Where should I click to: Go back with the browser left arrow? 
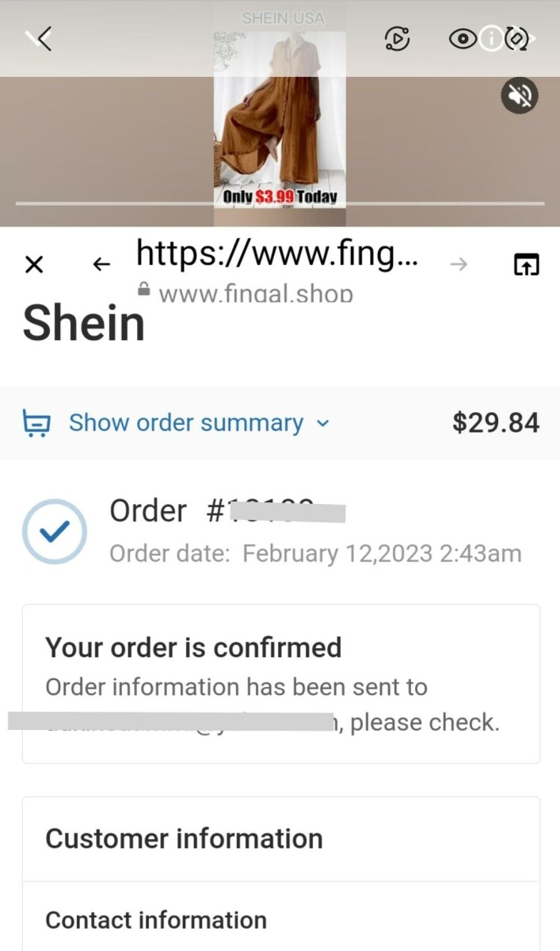pyautogui.click(x=101, y=265)
